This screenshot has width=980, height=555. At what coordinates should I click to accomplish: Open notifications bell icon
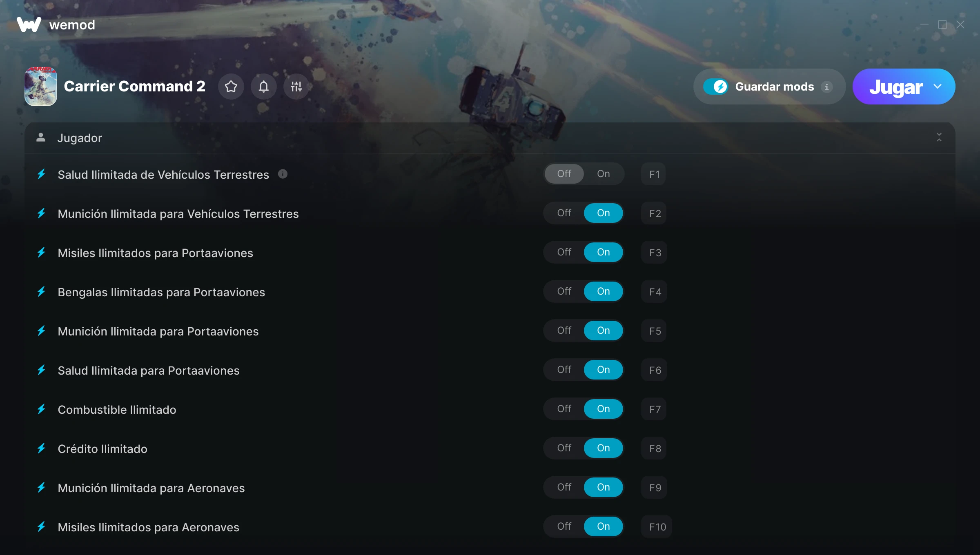[264, 87]
